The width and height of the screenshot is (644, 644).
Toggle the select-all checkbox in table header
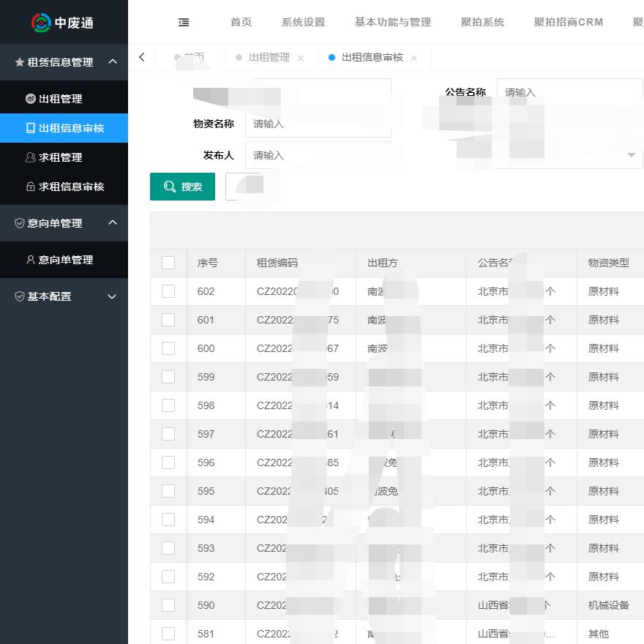click(168, 262)
